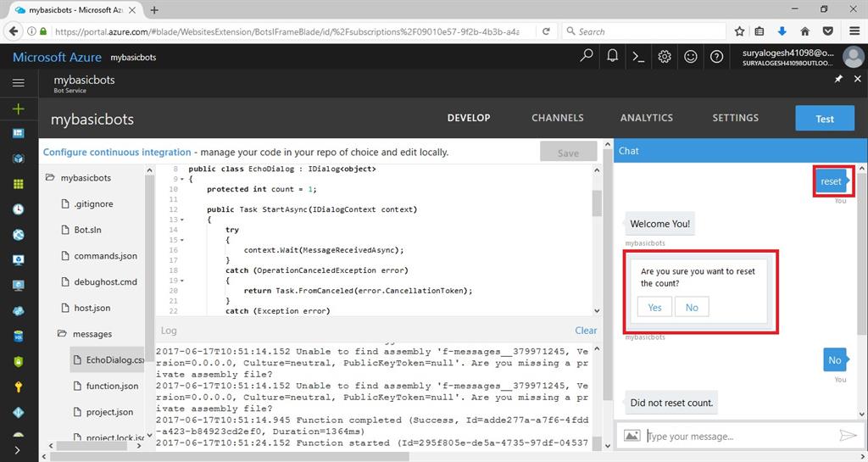Select the EchoDialog.csx file
Screen dimensions: 868x462
click(x=108, y=359)
